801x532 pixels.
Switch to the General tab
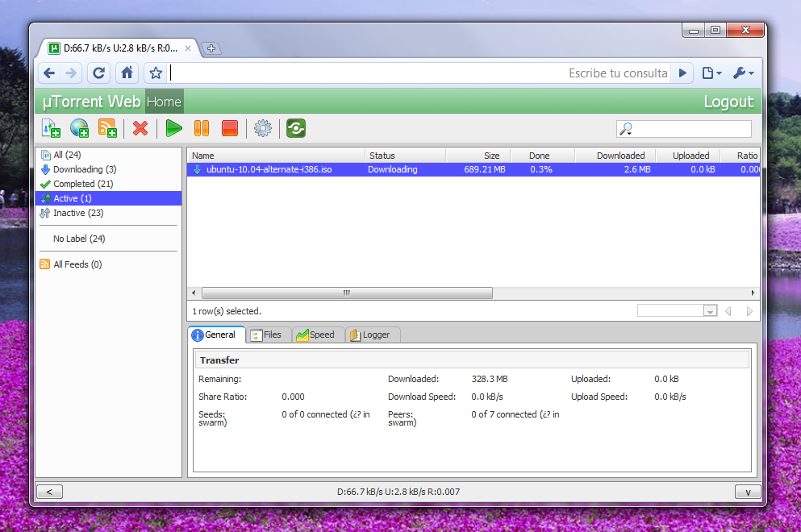click(x=217, y=335)
